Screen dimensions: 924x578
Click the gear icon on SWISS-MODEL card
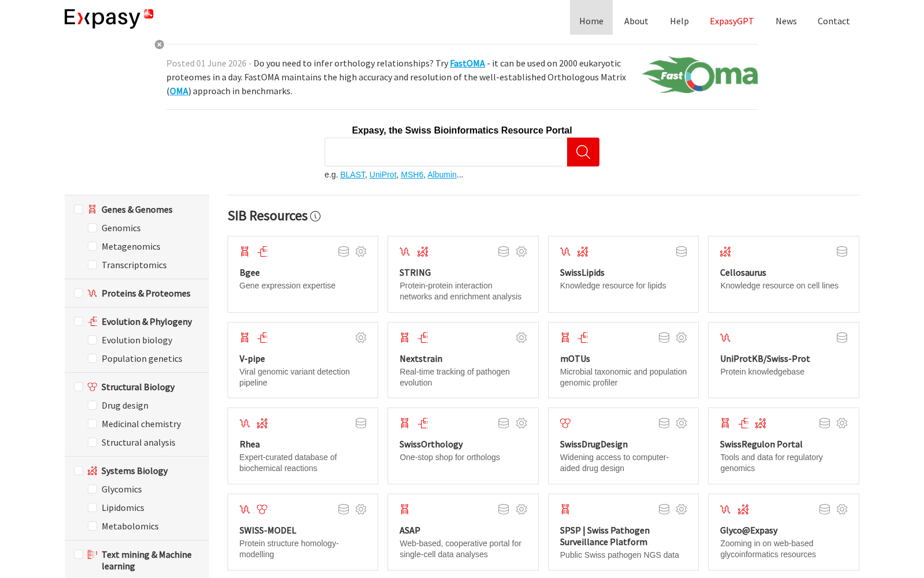[x=361, y=509]
